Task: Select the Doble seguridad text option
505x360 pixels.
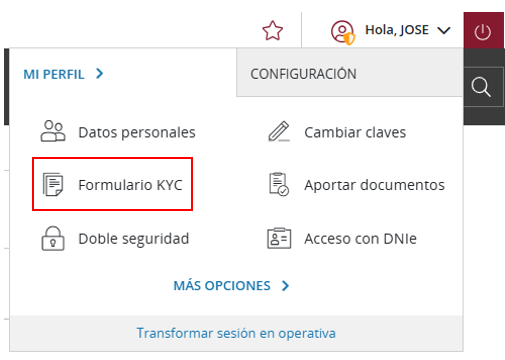Action: pyautogui.click(x=134, y=239)
